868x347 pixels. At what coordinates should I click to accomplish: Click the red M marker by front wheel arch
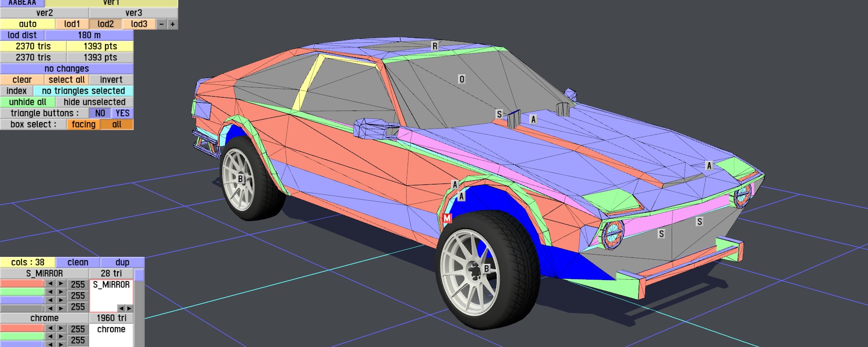[x=447, y=218]
